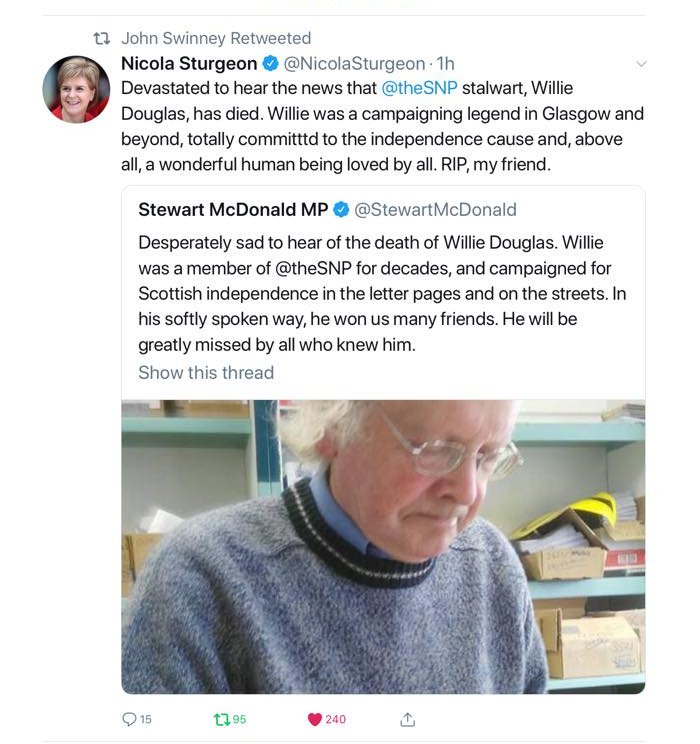Open the John Swinney Retweeted link
Viewport: 700px width, 744px height.
pyautogui.click(x=216, y=38)
